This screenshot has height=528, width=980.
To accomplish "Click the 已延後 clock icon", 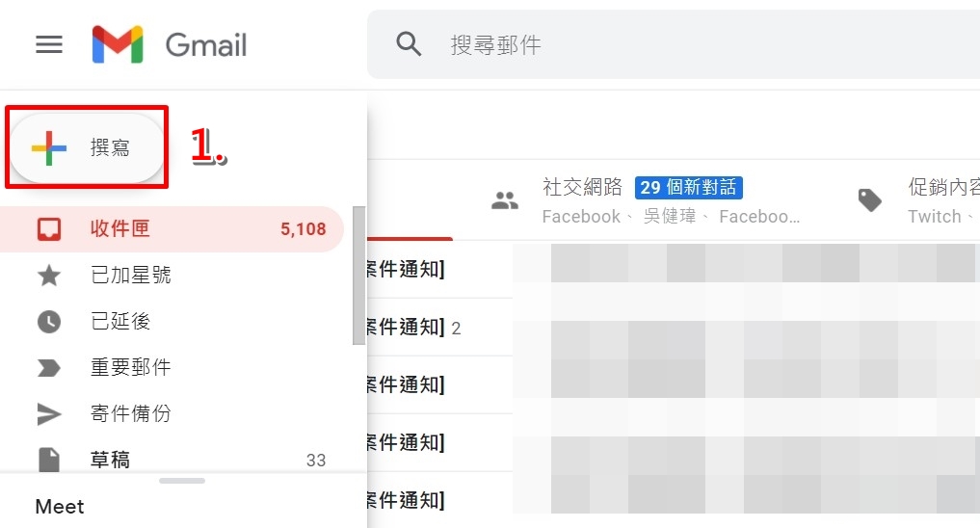I will point(49,321).
